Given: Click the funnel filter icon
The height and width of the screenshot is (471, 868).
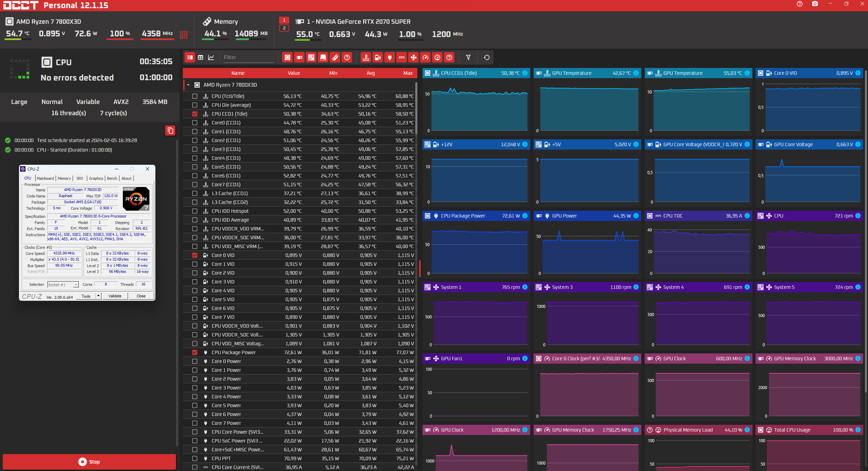Looking at the screenshot, I should click(x=468, y=57).
